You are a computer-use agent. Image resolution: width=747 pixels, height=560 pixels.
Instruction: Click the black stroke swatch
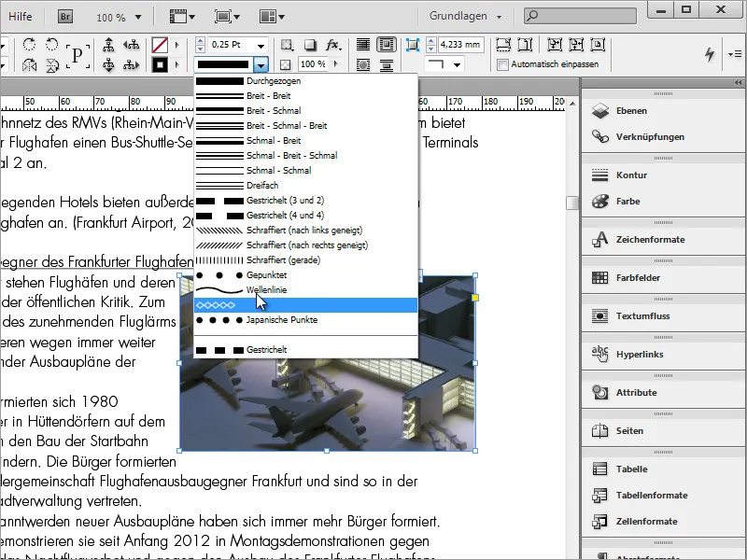(160, 64)
